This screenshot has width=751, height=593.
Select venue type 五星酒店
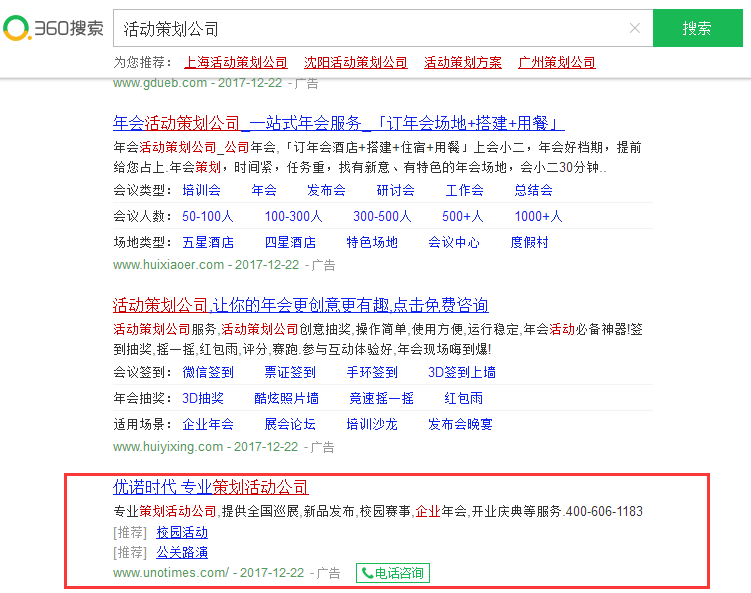[x=208, y=242]
